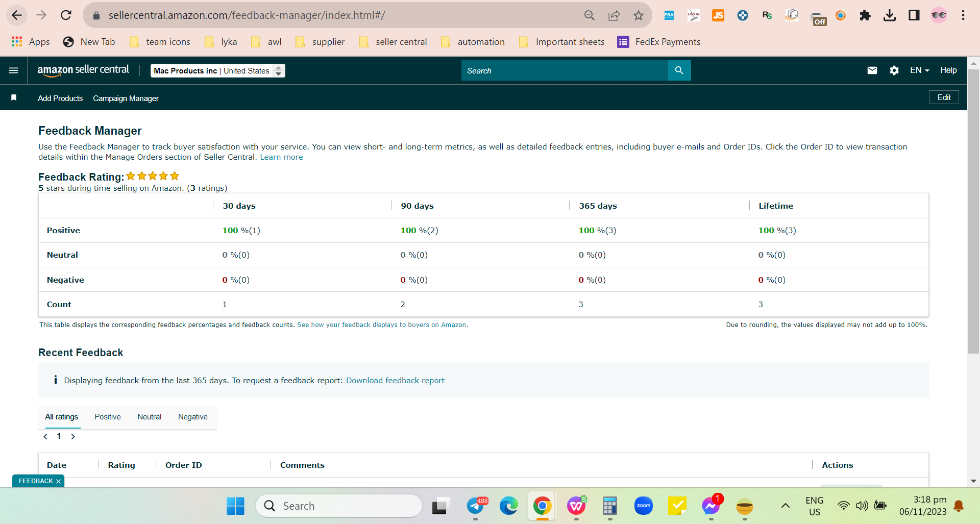This screenshot has width=980, height=524.
Task: Open See how your feedback displays link
Action: pos(382,325)
